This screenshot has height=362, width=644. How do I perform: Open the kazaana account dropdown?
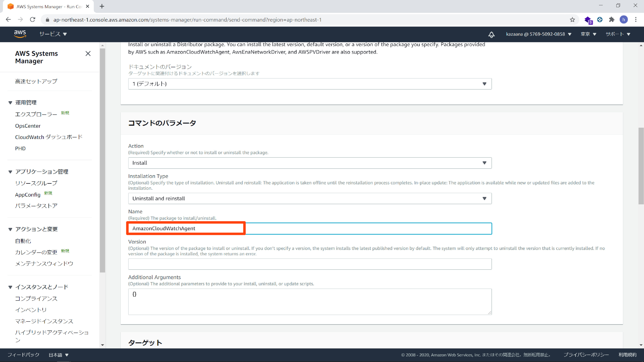pos(539,34)
